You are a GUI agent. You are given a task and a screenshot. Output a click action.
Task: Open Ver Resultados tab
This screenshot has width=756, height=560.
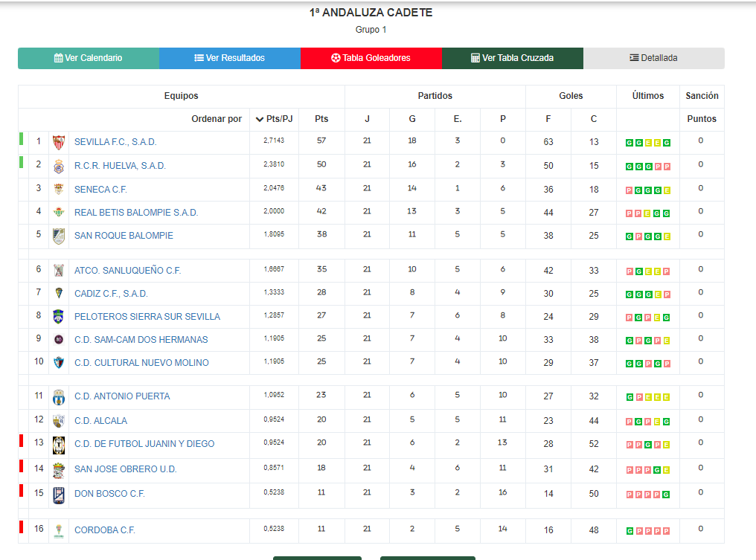[230, 58]
